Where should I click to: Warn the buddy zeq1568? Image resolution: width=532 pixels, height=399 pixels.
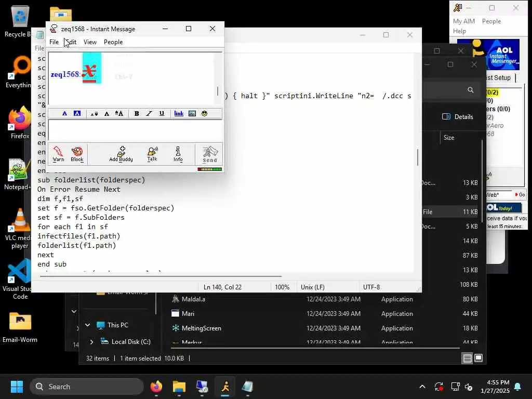(58, 154)
